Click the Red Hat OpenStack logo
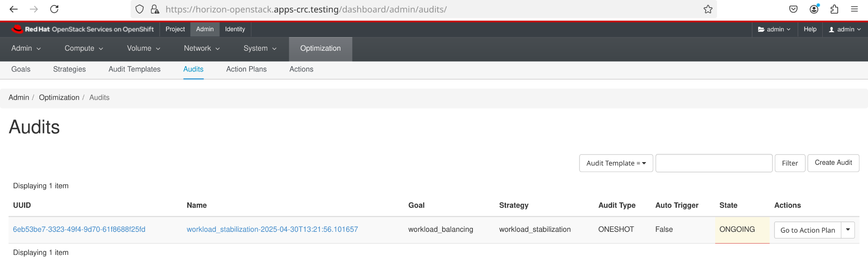This screenshot has width=868, height=278. click(83, 29)
